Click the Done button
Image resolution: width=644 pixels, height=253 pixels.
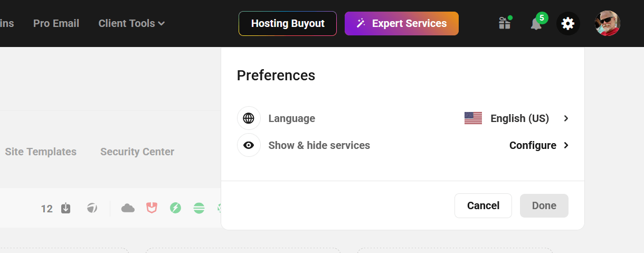tap(544, 205)
